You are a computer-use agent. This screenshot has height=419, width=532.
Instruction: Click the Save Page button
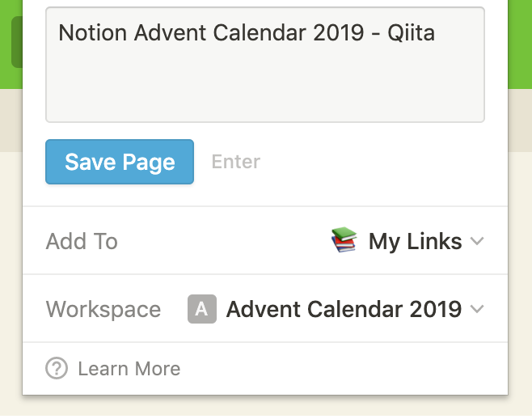pos(120,162)
